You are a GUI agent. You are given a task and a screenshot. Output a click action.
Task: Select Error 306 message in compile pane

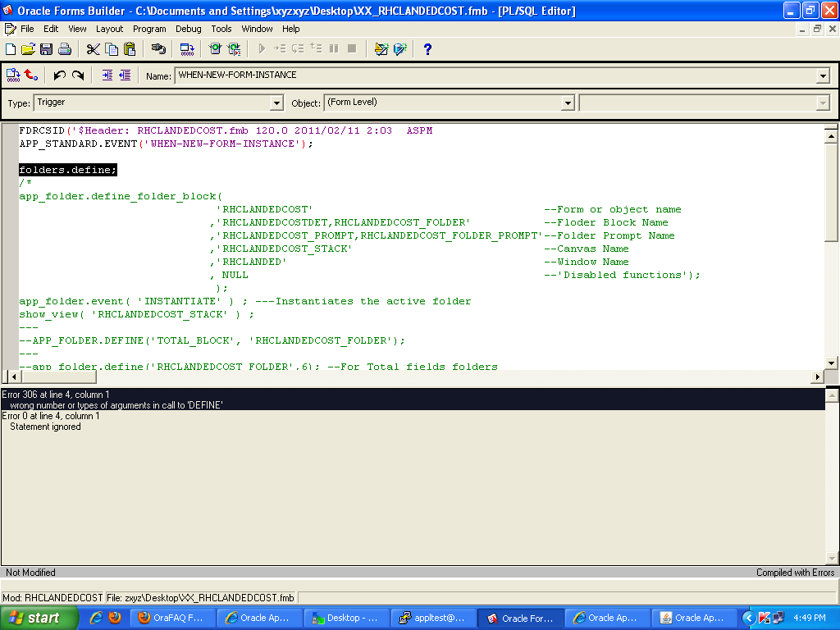click(x=413, y=399)
